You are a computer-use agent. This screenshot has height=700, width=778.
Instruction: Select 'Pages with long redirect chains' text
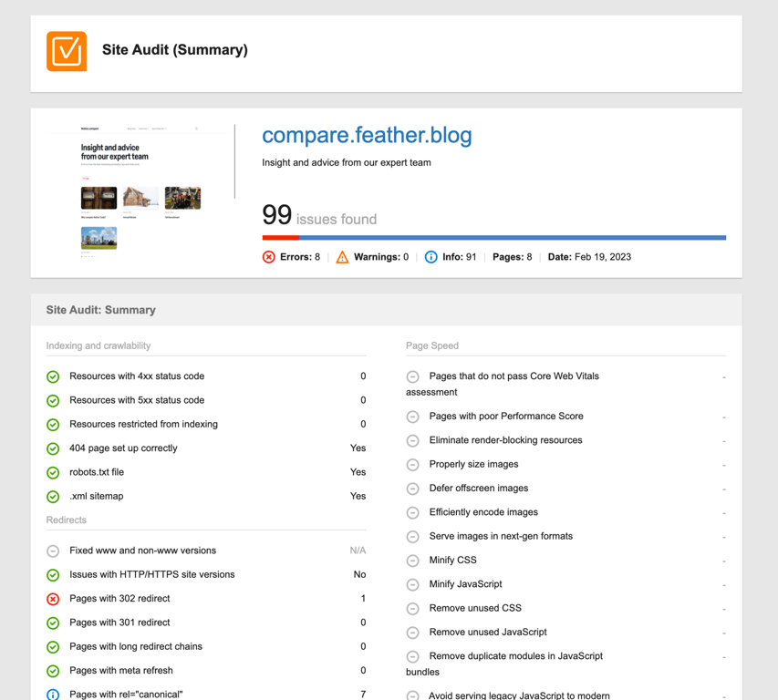136,646
